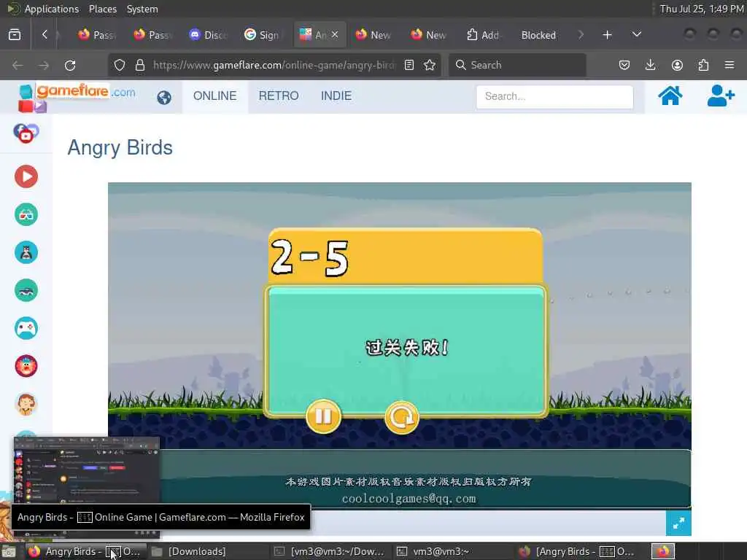Open Firefox View tab overview icon

(x=15, y=35)
